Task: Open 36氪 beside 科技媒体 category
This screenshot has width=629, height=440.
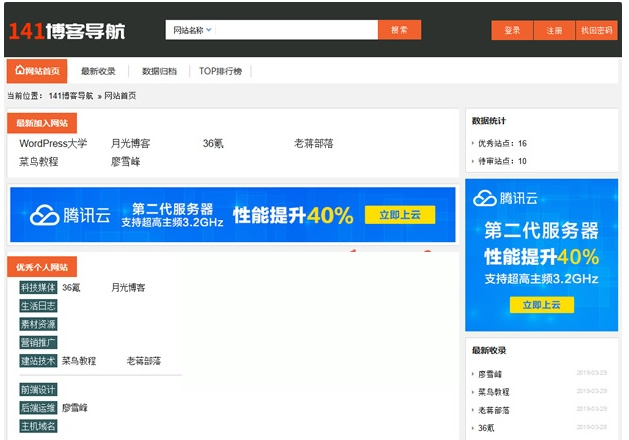Action: (x=71, y=288)
